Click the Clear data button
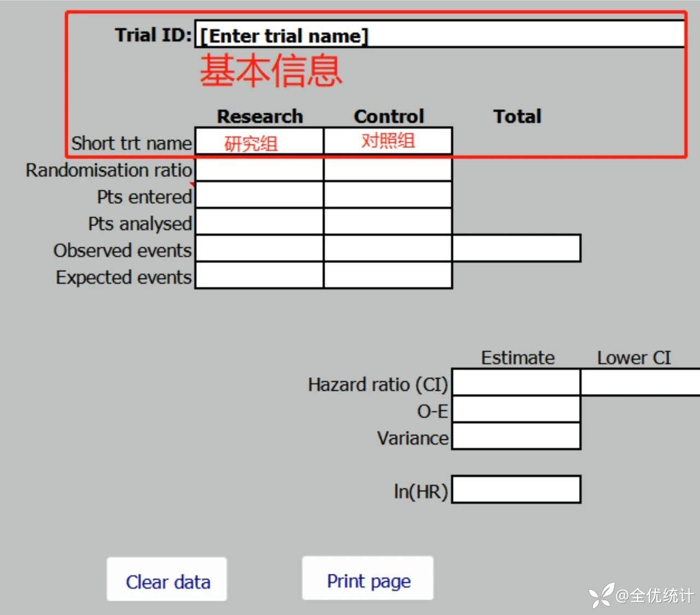 [x=167, y=580]
